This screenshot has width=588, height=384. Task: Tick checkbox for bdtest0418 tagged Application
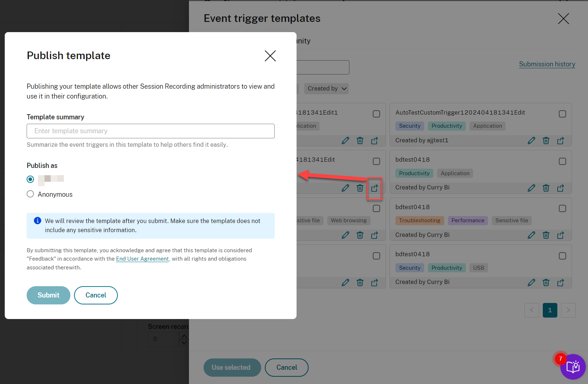click(x=562, y=161)
